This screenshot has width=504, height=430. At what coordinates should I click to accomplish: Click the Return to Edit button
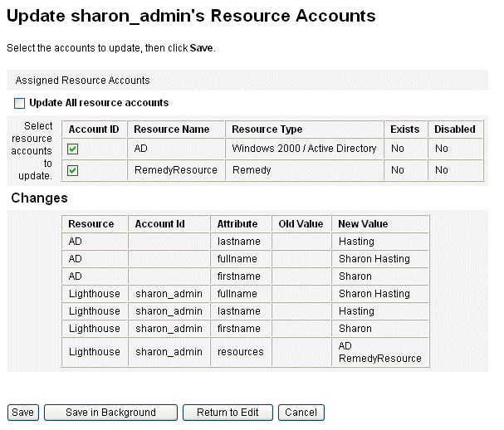(228, 413)
